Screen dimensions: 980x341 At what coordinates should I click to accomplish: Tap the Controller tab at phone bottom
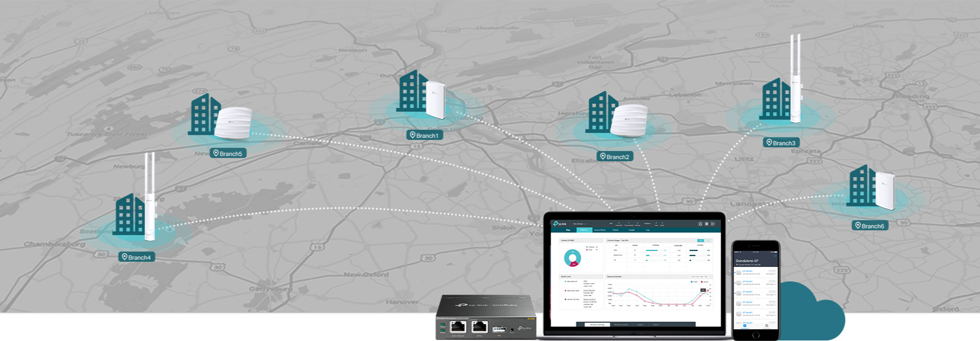[766, 327]
